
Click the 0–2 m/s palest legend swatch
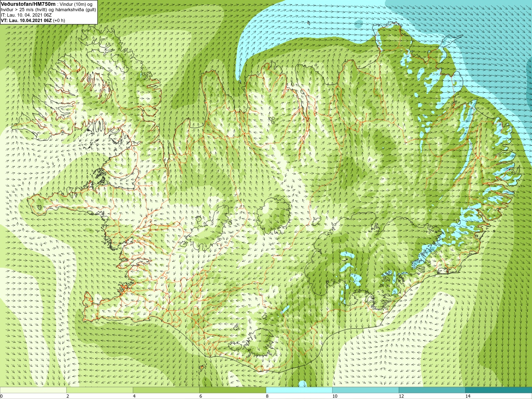(33, 390)
